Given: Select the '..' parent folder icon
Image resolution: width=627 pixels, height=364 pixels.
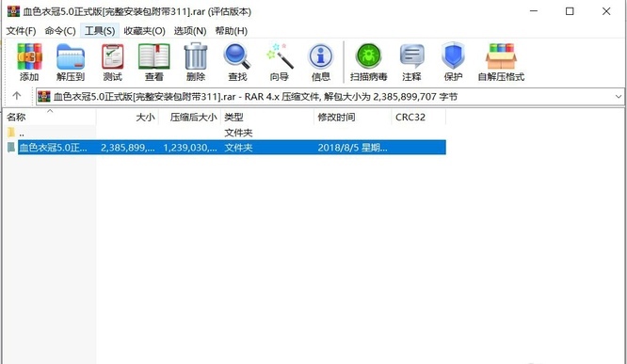Looking at the screenshot, I should pyautogui.click(x=11, y=132).
